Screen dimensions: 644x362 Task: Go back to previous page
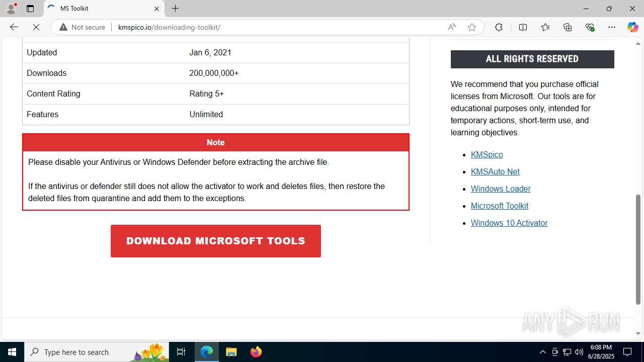[14, 27]
